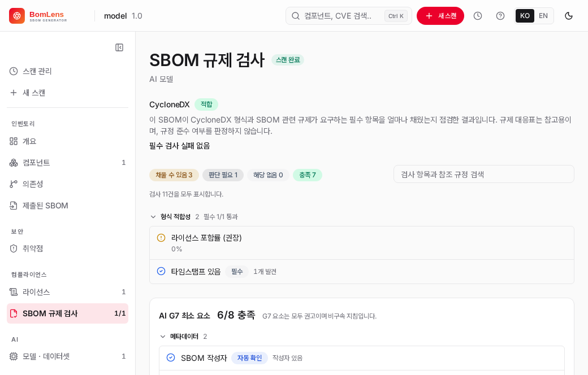Screen dimensions: 588x375
Task: Click the 1개 발견 result text
Action: tap(265, 272)
